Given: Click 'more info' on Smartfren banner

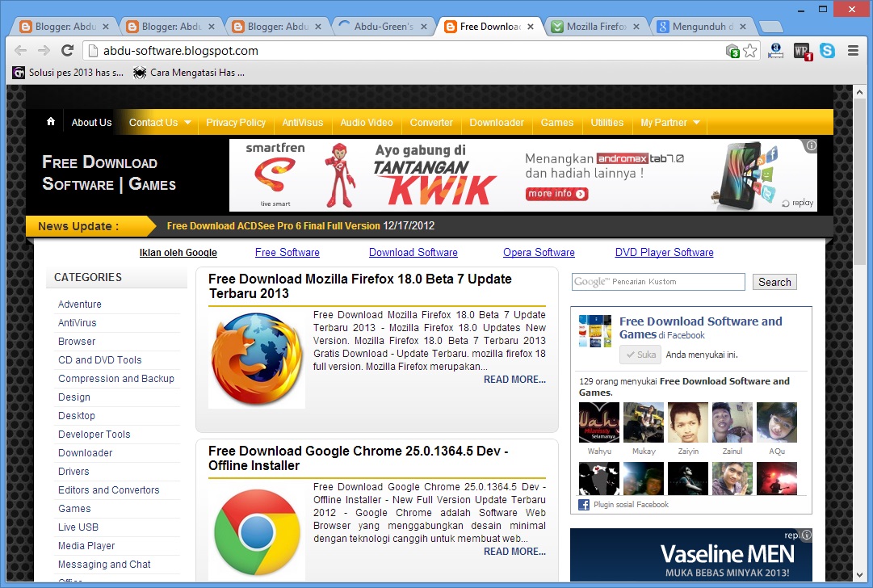Looking at the screenshot, I should point(556,194).
